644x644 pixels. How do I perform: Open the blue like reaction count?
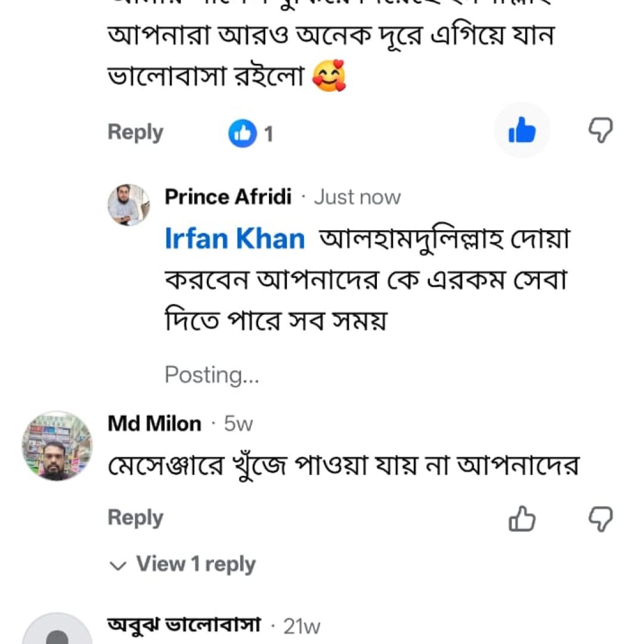250,134
